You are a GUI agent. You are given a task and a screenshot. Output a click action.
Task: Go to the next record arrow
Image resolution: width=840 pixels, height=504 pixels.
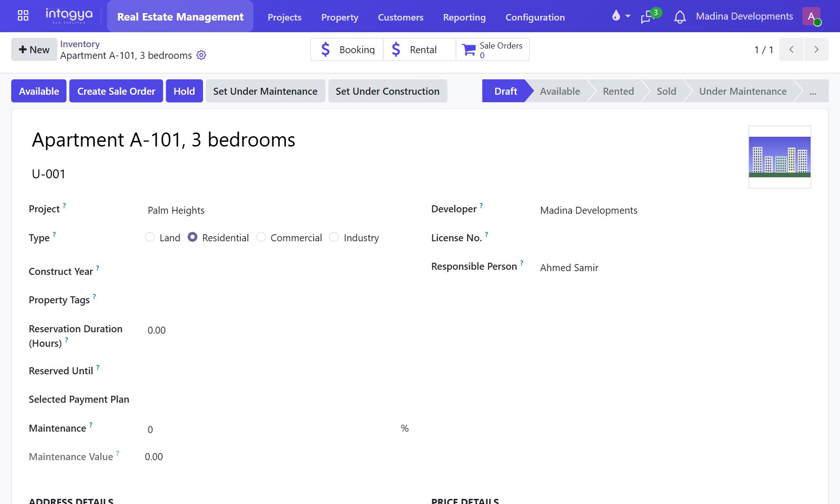816,49
